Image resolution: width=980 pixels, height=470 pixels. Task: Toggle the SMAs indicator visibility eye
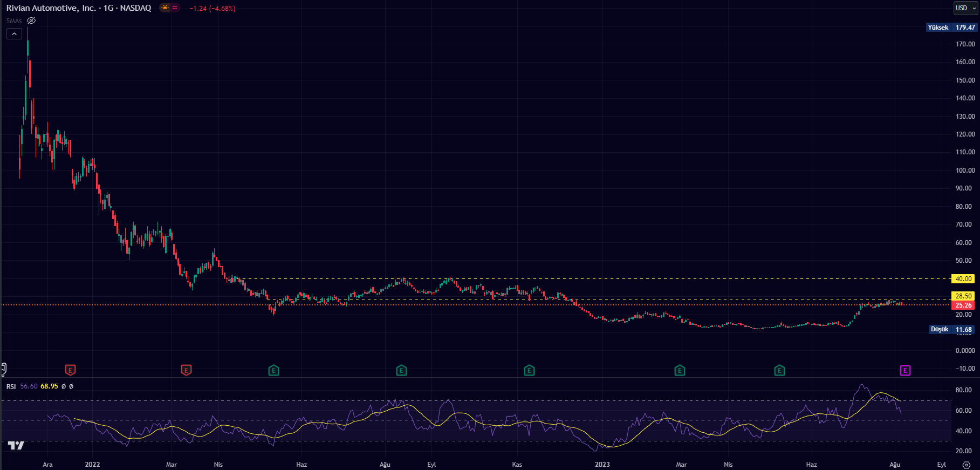31,21
